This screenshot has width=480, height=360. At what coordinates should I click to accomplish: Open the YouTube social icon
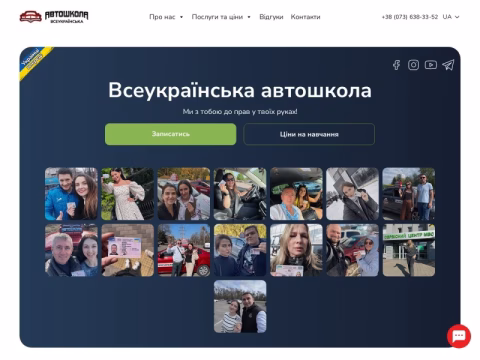pyautogui.click(x=431, y=65)
